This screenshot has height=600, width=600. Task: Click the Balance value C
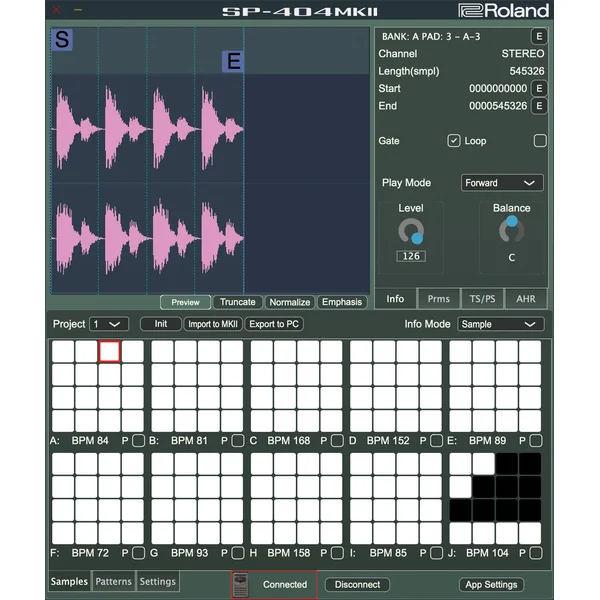pyautogui.click(x=512, y=258)
